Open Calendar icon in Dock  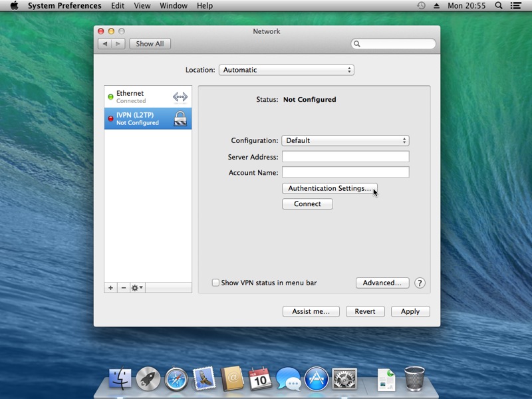260,378
